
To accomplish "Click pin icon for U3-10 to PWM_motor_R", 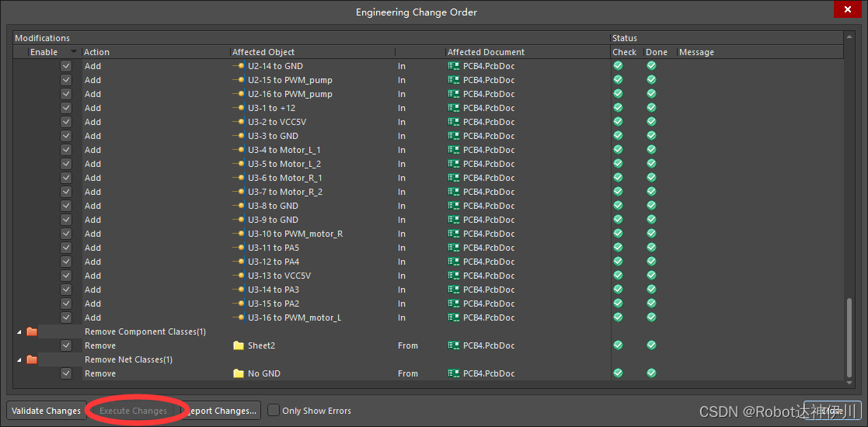I will (239, 234).
